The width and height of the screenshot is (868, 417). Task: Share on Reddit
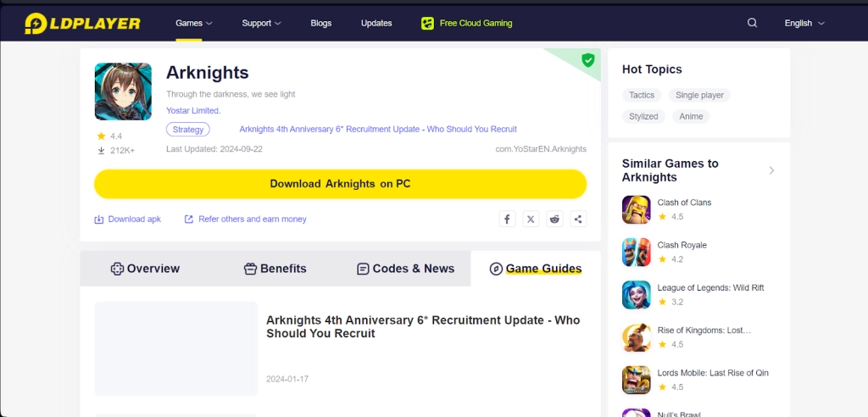[554, 219]
